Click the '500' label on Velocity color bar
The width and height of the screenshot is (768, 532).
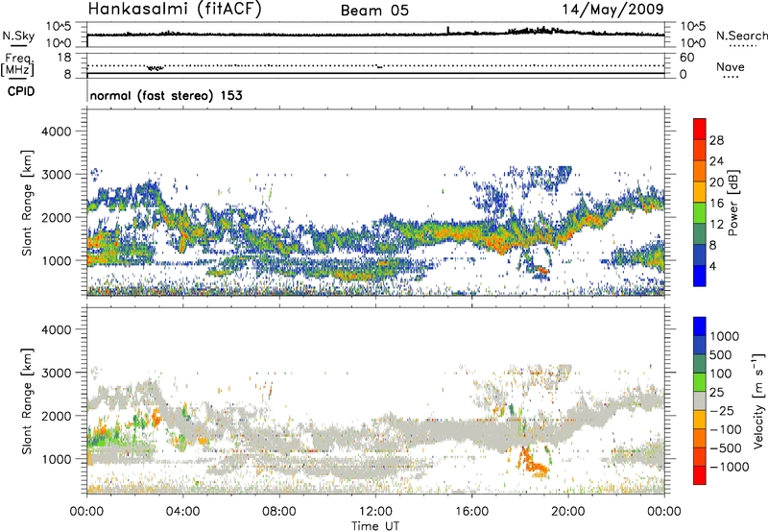click(x=720, y=354)
